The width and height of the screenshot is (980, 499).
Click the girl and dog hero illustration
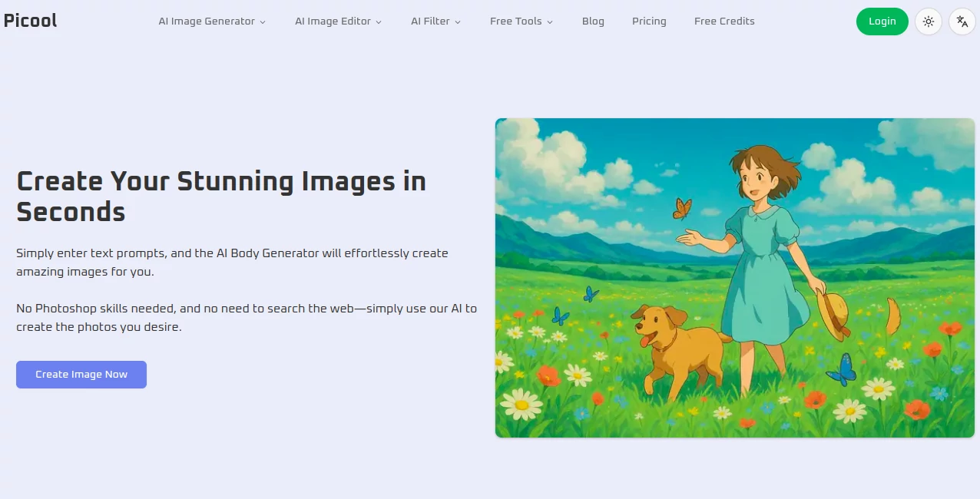735,278
